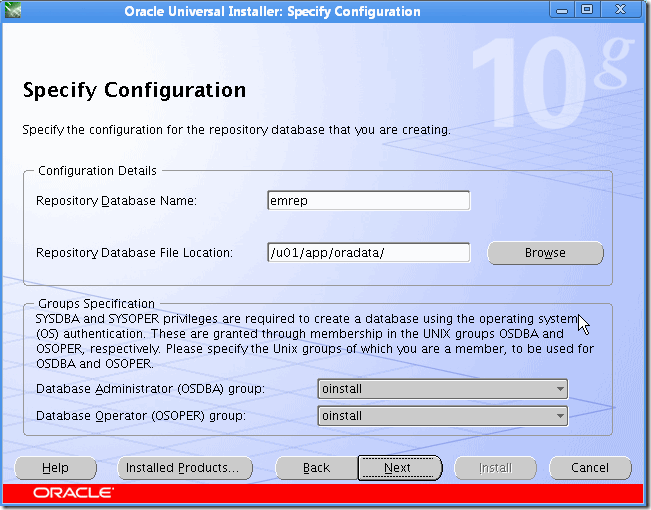This screenshot has width=651, height=510.
Task: Close the Oracle Universal Installer window
Action: [x=620, y=10]
